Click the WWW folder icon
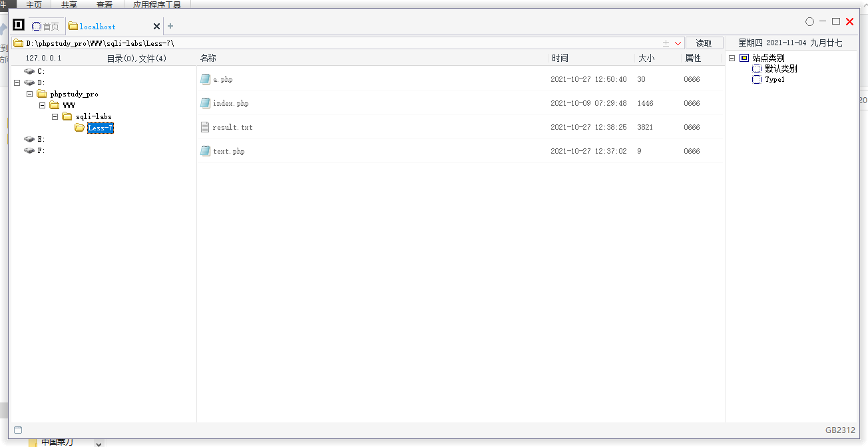 tap(55, 105)
